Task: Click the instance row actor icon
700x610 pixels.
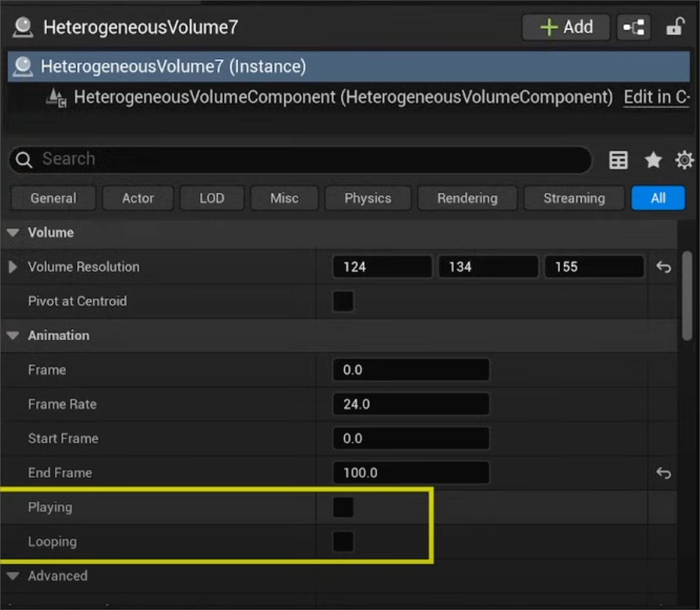Action: (23, 67)
